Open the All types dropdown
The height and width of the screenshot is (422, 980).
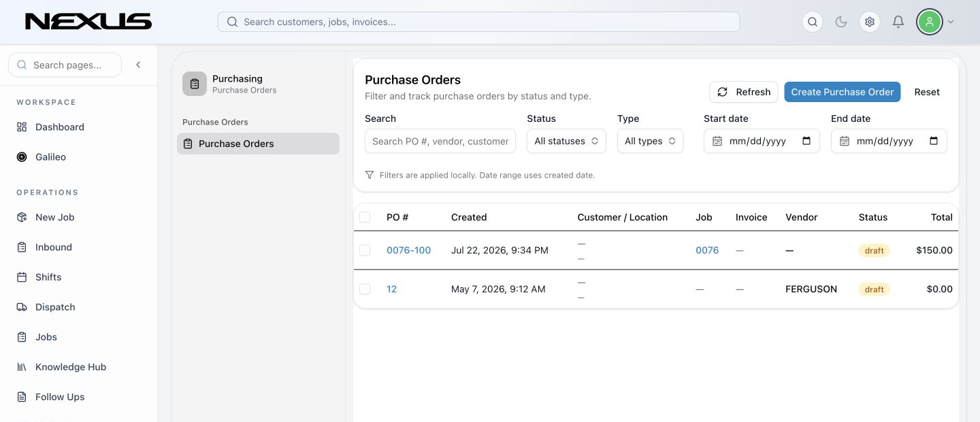pyautogui.click(x=650, y=141)
